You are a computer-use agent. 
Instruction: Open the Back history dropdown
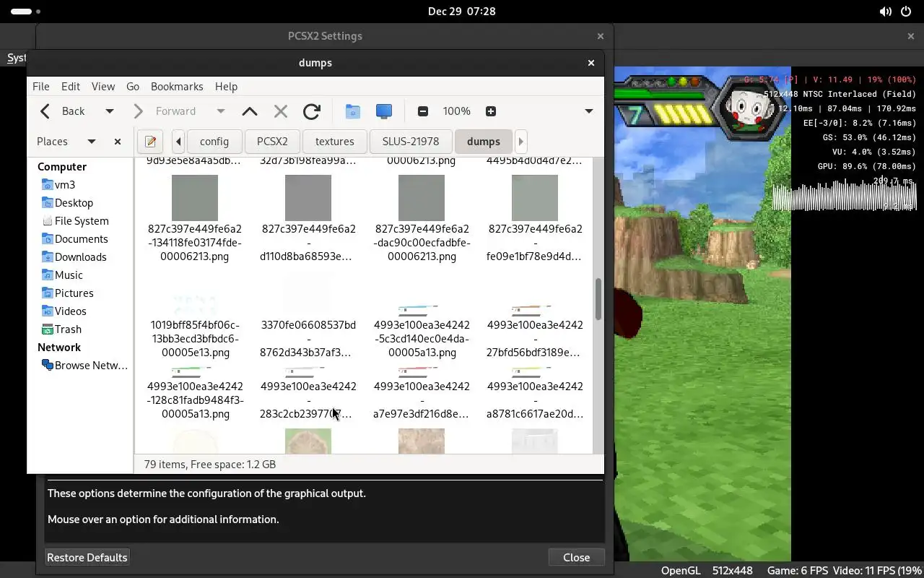(x=110, y=111)
